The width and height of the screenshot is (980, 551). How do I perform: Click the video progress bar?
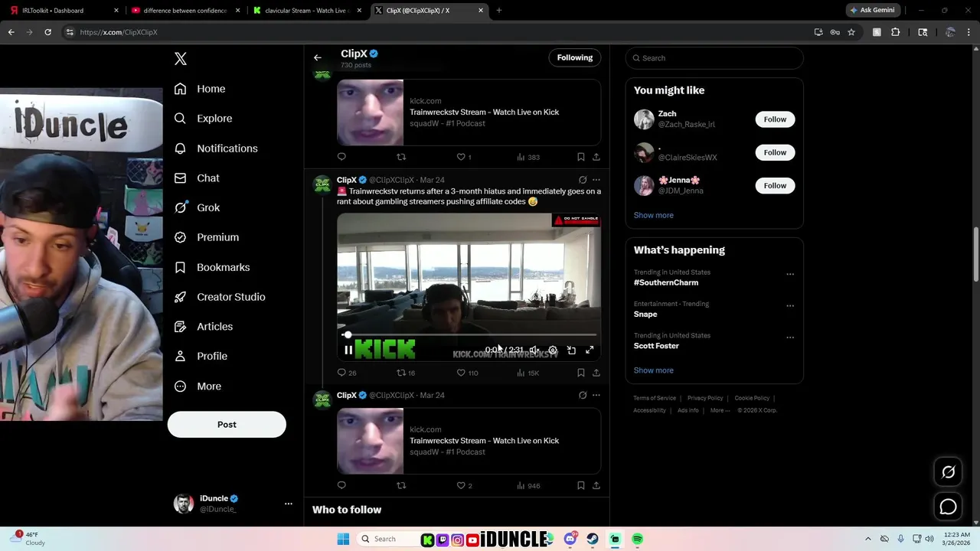click(x=469, y=334)
